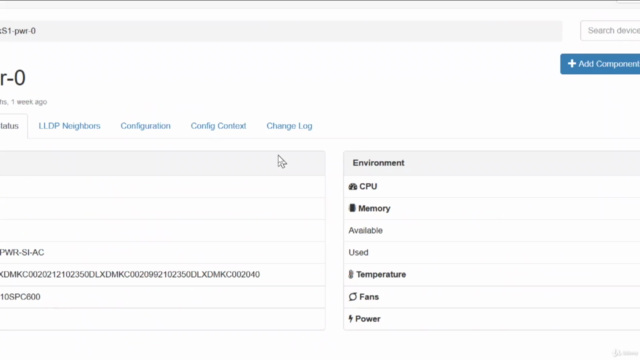The image size is (640, 360).
Task: Select the 10SPC600 value
Action: tap(20, 297)
